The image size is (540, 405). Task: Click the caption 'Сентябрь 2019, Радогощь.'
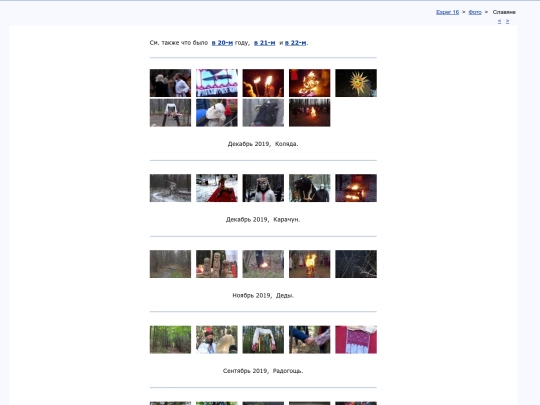(x=263, y=371)
